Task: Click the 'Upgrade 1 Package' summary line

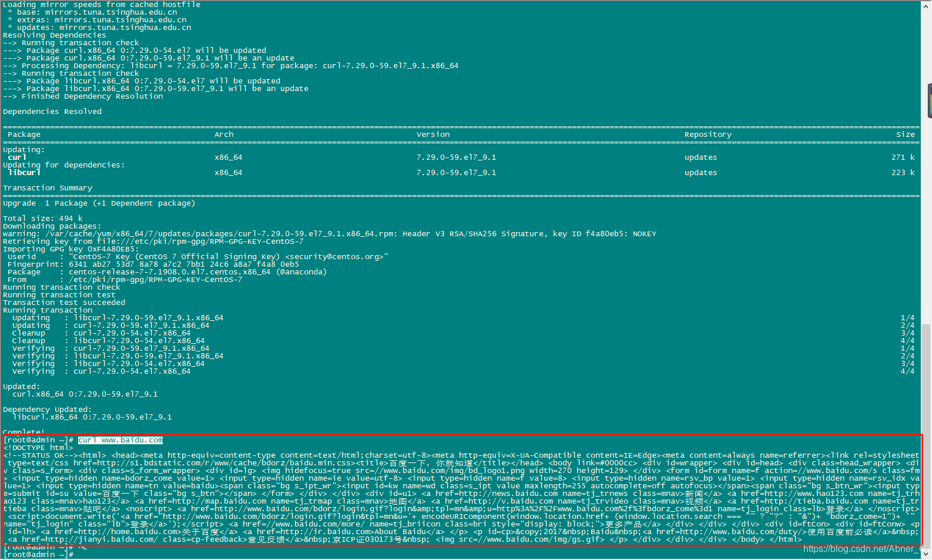Action: click(99, 203)
